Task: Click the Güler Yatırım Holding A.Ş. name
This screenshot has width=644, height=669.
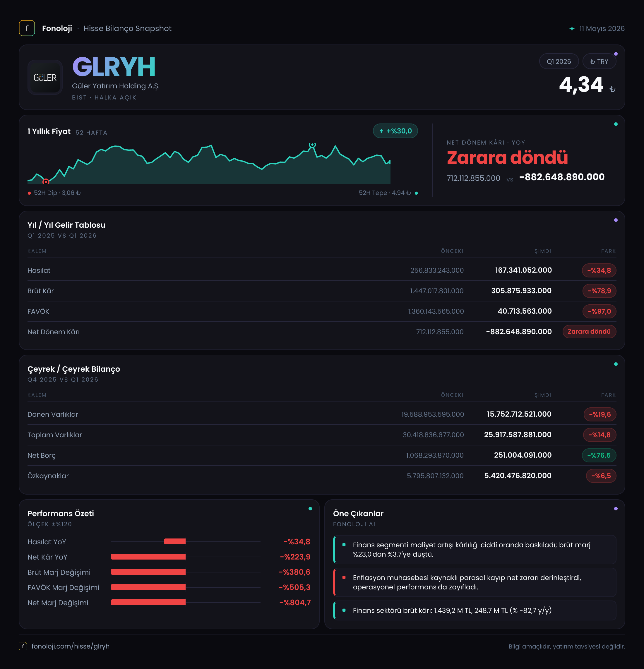Action: 116,86
